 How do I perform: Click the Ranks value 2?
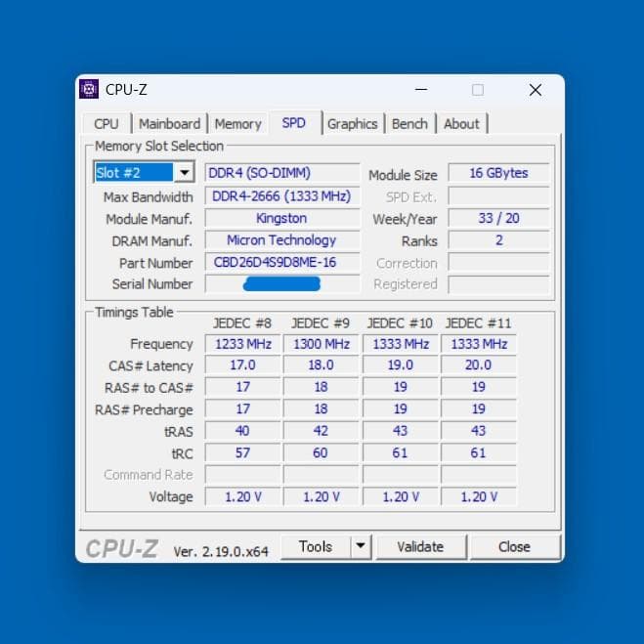498,240
